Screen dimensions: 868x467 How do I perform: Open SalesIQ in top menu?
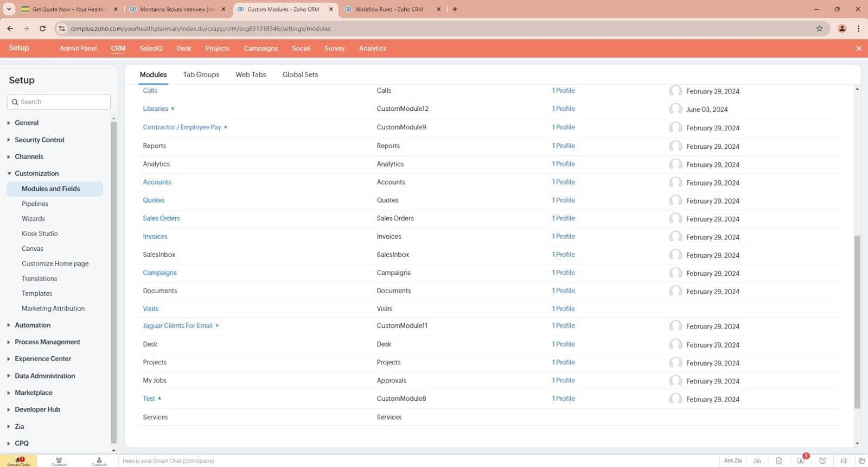pyautogui.click(x=151, y=48)
